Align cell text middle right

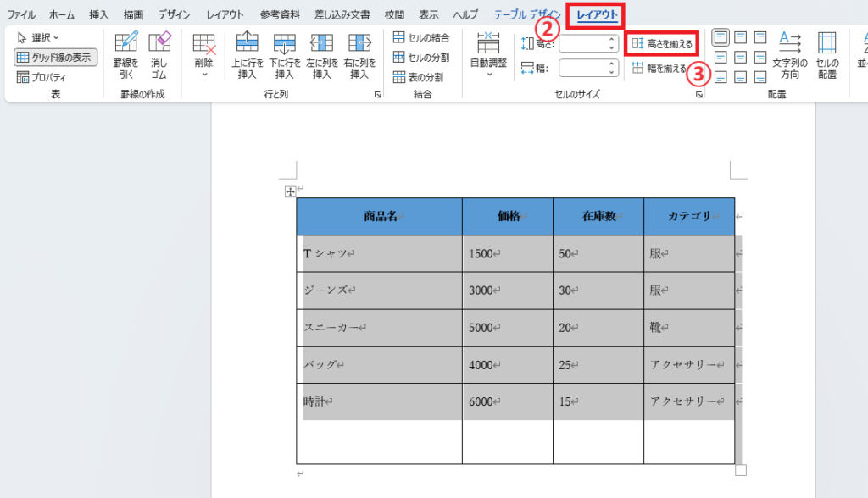tap(760, 57)
